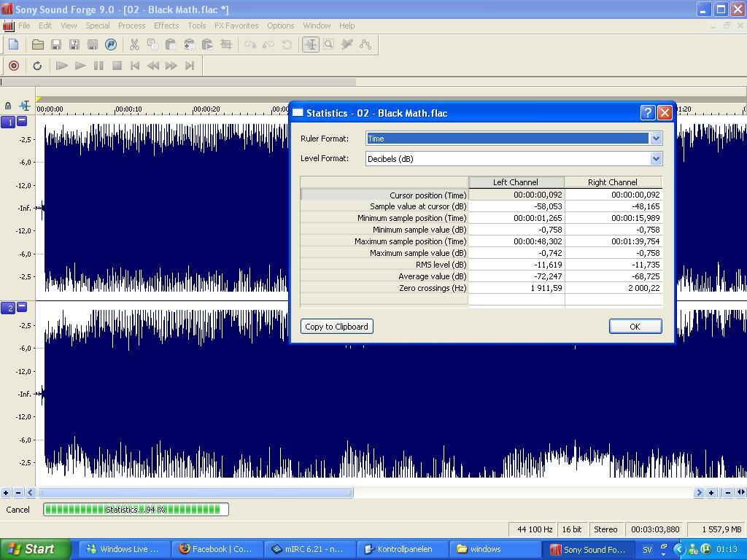Toggle the snapping icon beside time ruler

tap(24, 106)
